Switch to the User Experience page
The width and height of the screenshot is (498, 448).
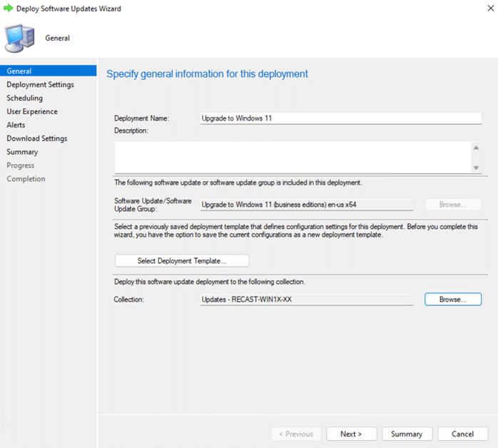[32, 112]
